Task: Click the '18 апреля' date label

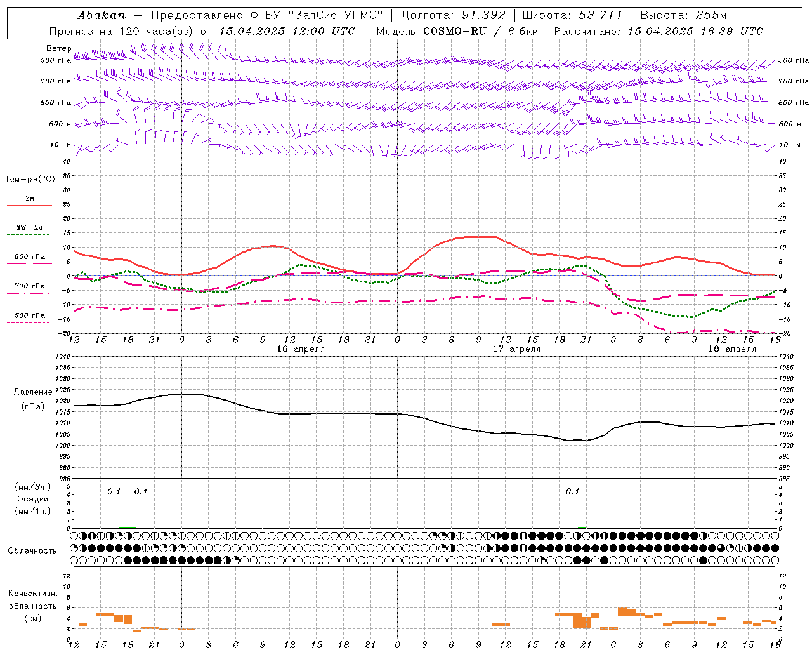Action: [732, 349]
